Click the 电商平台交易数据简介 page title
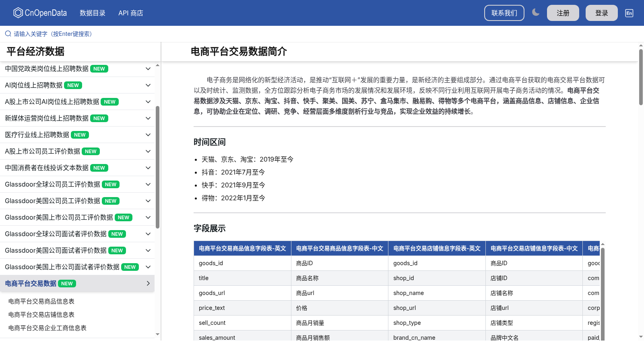Viewport: 644px width, 347px height. point(239,52)
